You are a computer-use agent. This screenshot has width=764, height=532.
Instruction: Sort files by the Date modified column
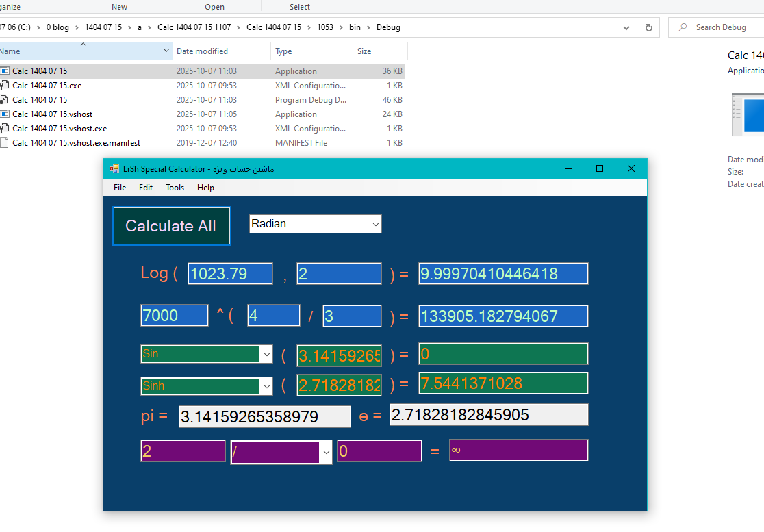click(x=202, y=51)
